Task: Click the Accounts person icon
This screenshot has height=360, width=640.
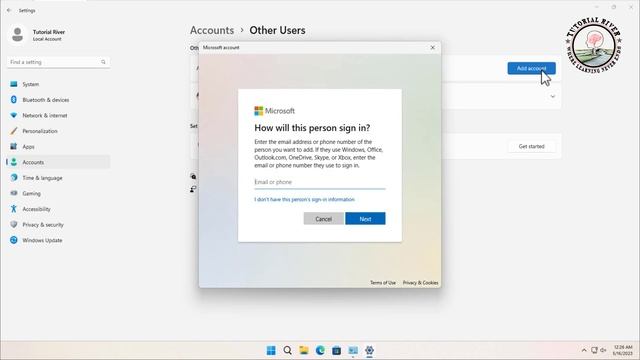Action: click(14, 162)
